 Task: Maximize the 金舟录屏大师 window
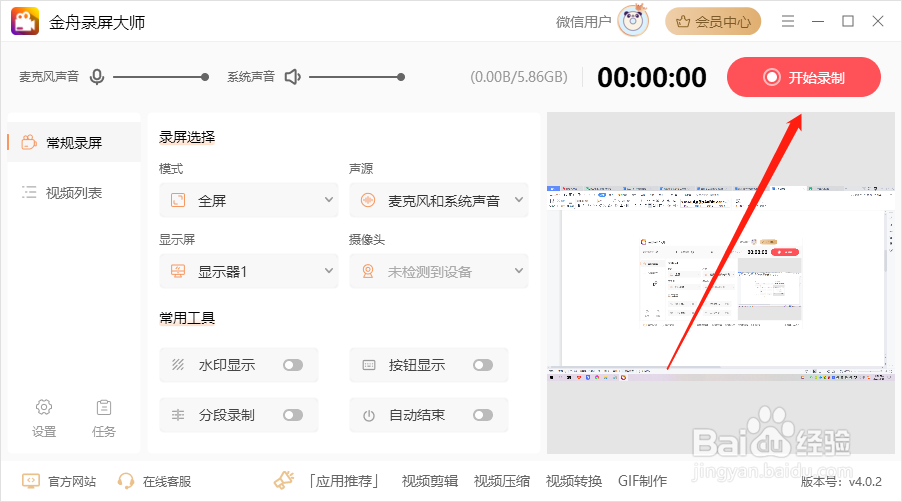tap(847, 21)
